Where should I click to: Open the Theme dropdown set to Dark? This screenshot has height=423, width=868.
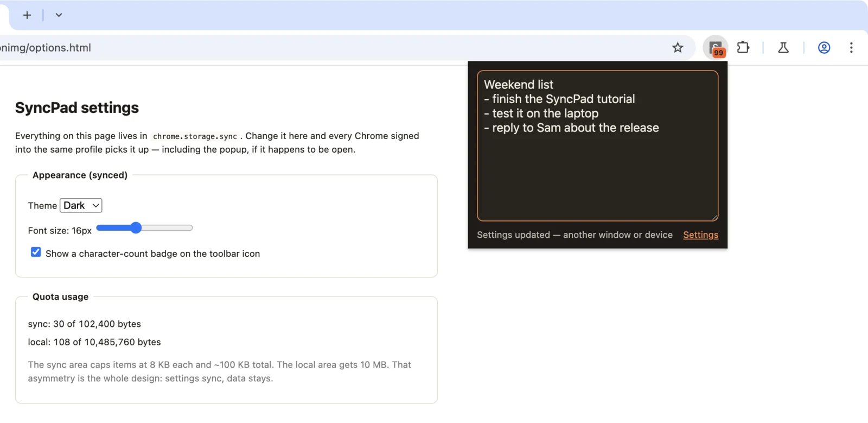coord(81,205)
